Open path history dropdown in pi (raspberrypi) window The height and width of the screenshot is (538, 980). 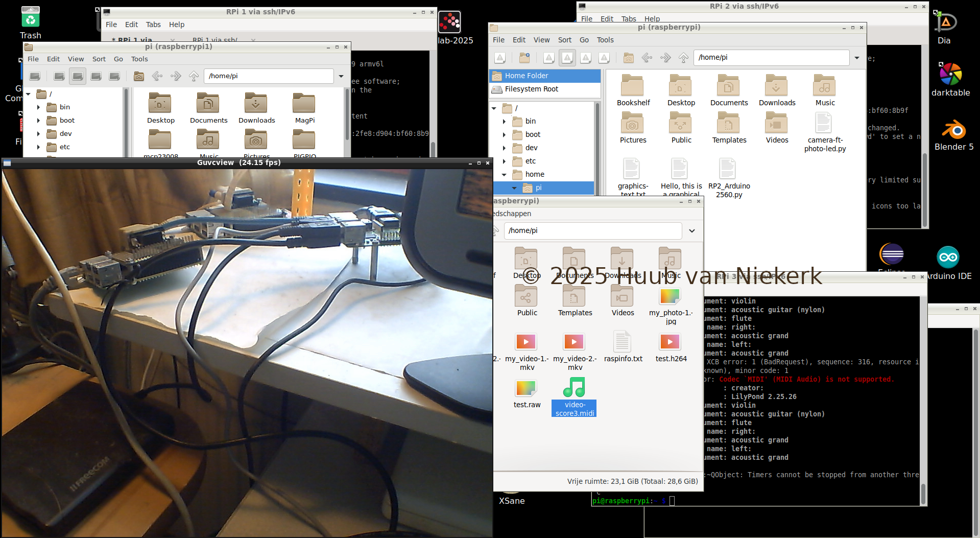click(x=857, y=58)
